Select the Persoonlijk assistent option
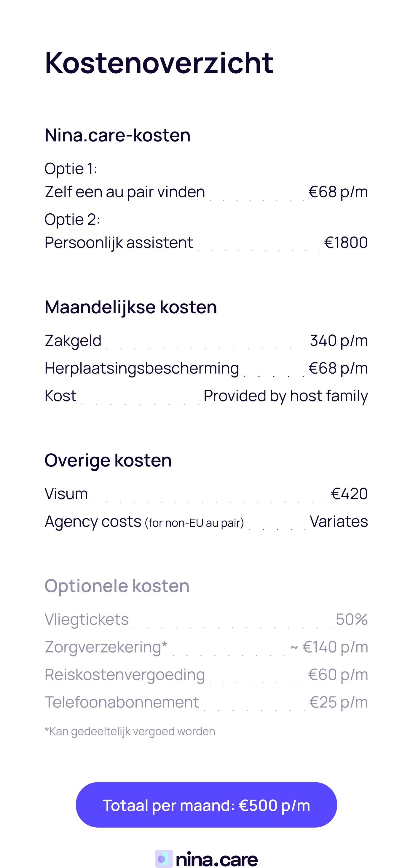This screenshot has height=868, width=413. click(x=119, y=243)
